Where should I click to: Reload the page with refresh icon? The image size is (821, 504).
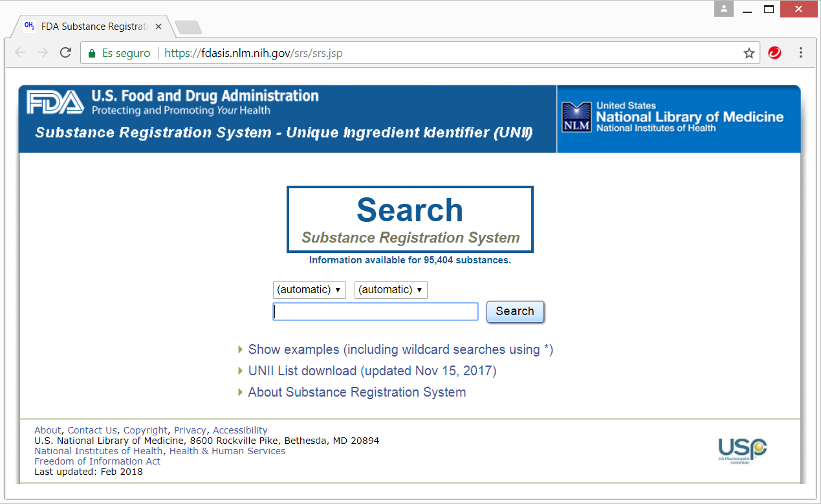(x=65, y=53)
